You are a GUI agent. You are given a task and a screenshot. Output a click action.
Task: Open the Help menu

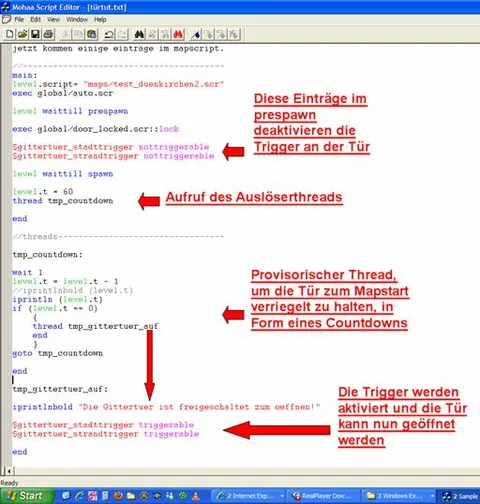click(100, 20)
